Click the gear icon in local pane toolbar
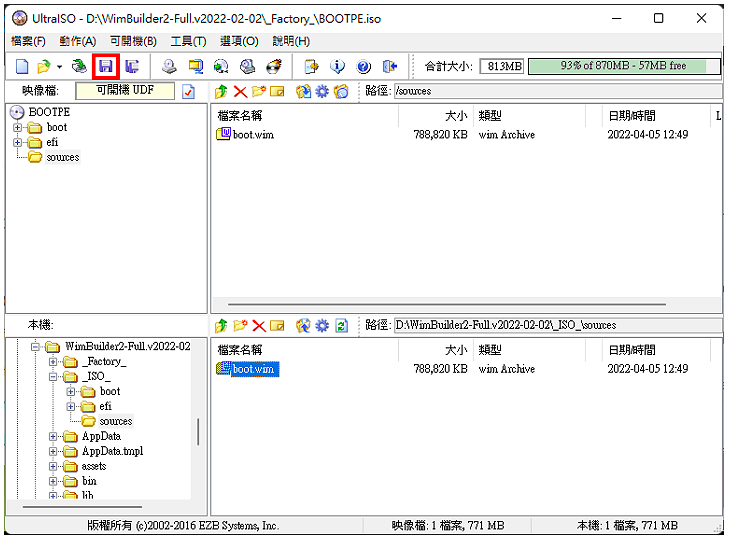The width and height of the screenshot is (733, 539). coord(322,325)
